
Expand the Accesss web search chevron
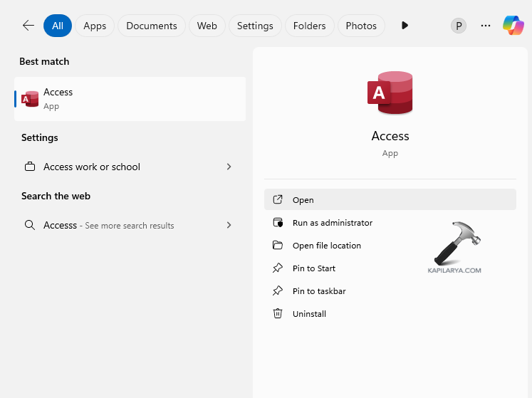coord(229,225)
